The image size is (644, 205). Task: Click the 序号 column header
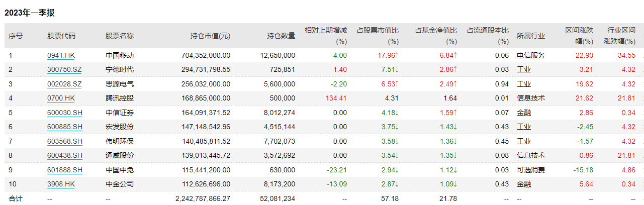16,36
